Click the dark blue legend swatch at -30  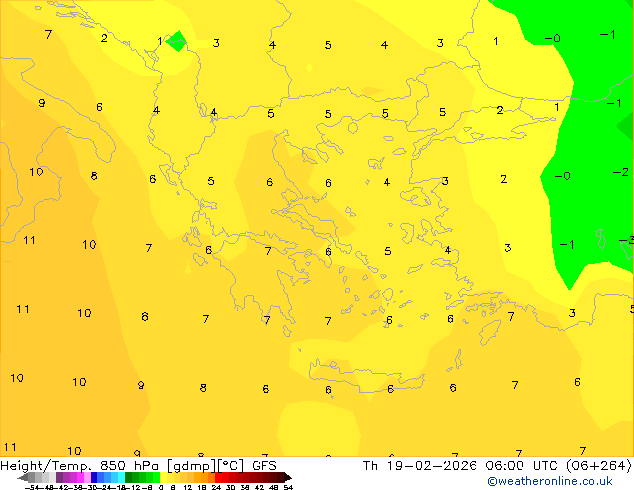(94, 477)
